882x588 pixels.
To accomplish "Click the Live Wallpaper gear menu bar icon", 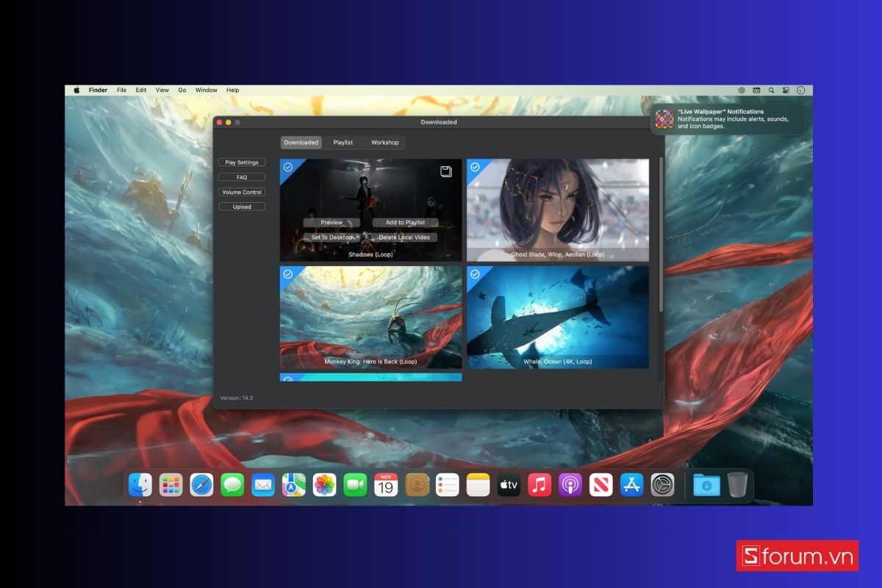I will [742, 90].
